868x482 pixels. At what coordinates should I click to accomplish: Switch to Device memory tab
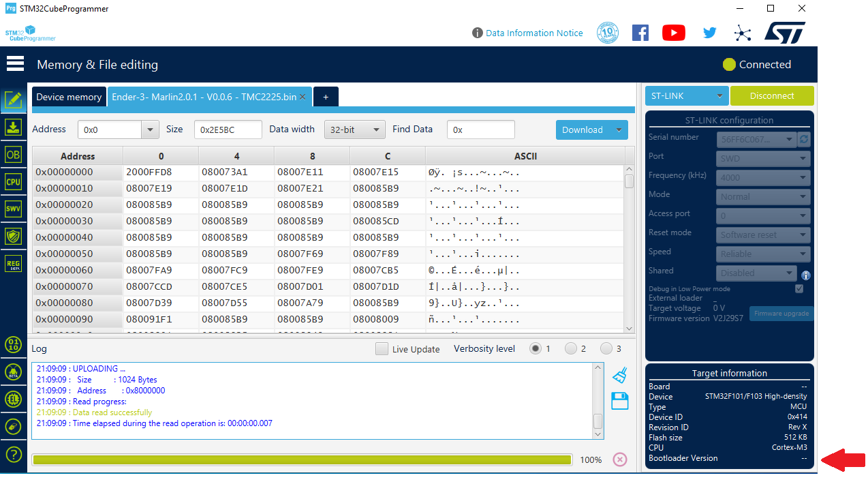69,97
